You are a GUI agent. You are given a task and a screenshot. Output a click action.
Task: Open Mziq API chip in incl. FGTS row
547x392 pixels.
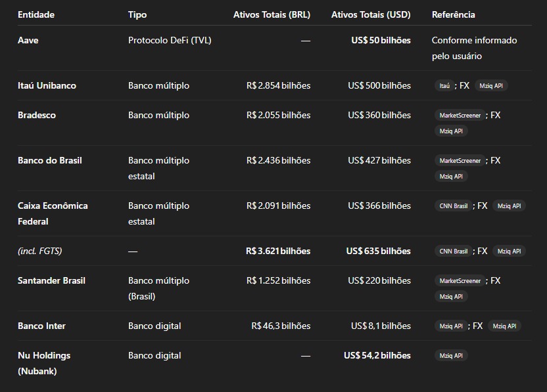pyautogui.click(x=509, y=251)
